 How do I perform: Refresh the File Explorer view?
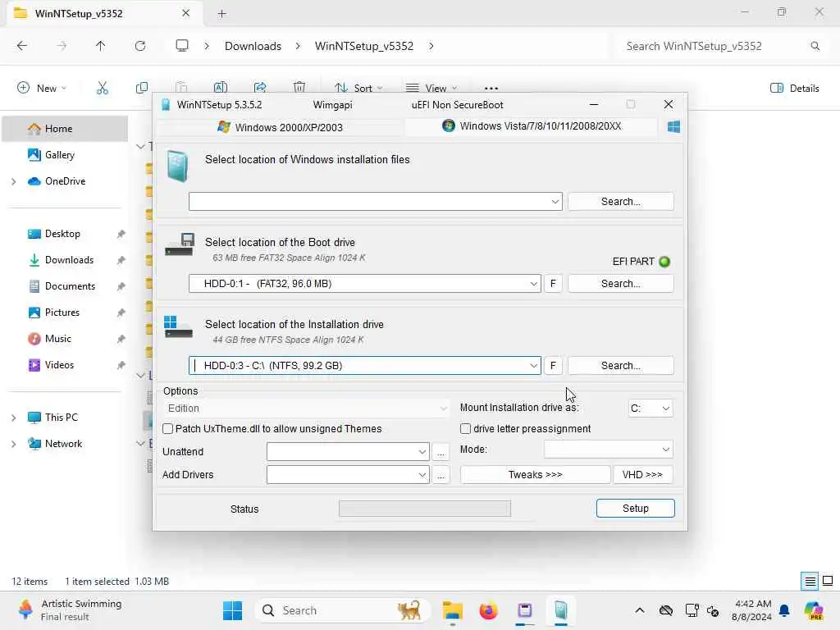[140, 46]
